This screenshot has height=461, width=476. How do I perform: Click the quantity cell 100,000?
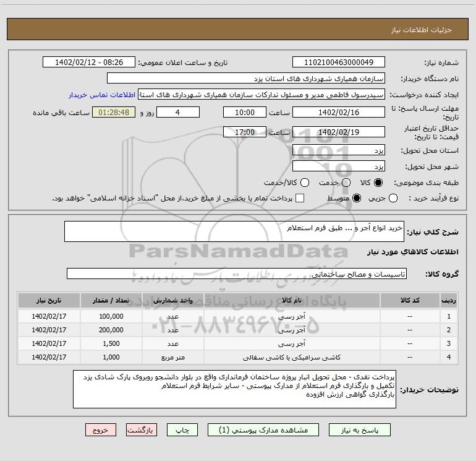(111, 316)
